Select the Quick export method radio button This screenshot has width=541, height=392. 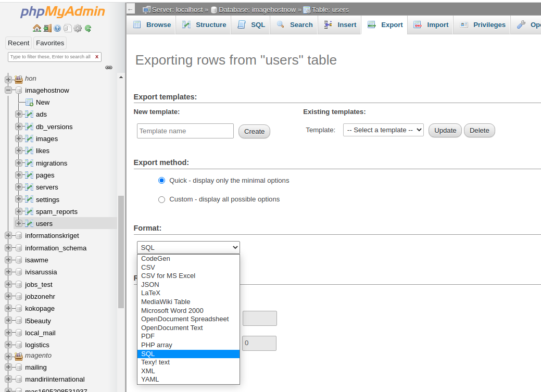[161, 180]
